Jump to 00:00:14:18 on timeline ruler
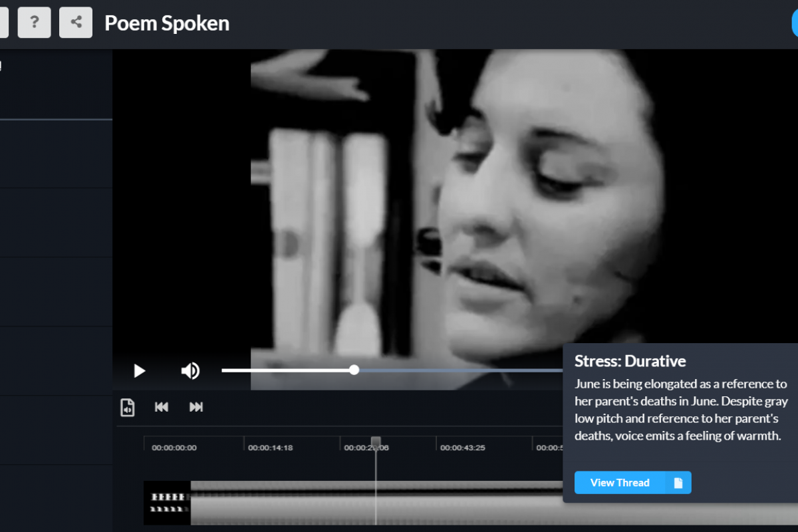Viewport: 798px width, 532px height. click(270, 448)
